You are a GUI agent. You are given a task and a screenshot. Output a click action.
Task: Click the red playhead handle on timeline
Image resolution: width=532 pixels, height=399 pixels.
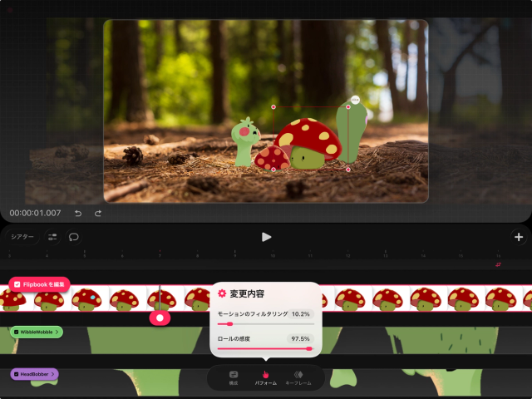click(x=160, y=318)
